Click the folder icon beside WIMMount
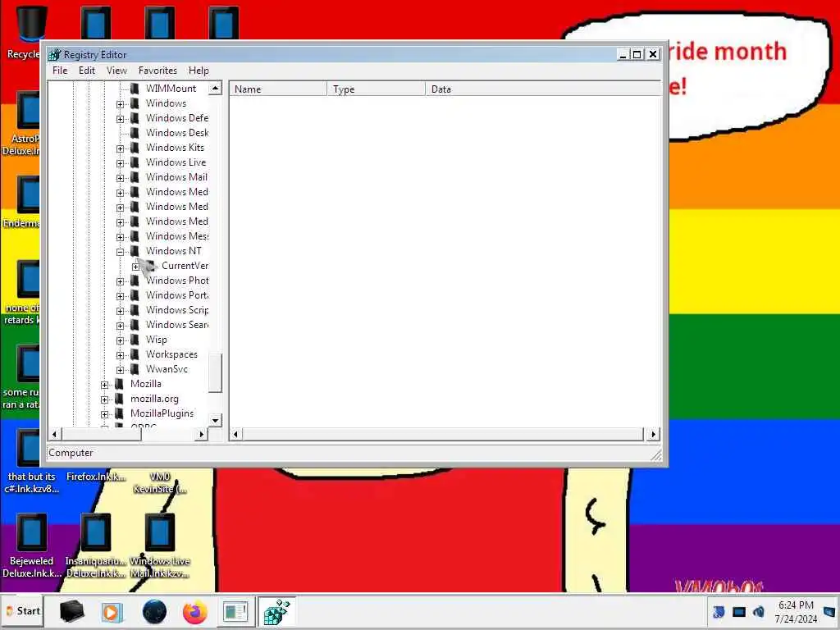Viewport: 840px width, 630px height. point(135,89)
